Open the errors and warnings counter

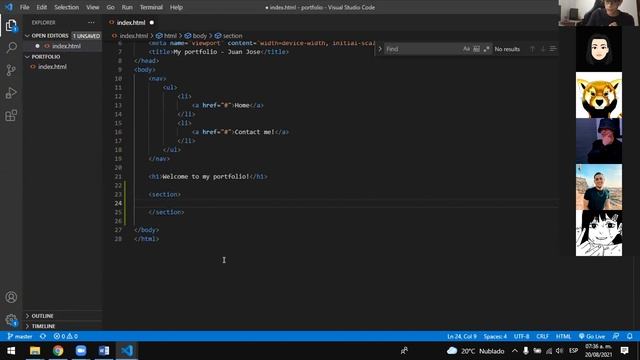click(x=65, y=336)
